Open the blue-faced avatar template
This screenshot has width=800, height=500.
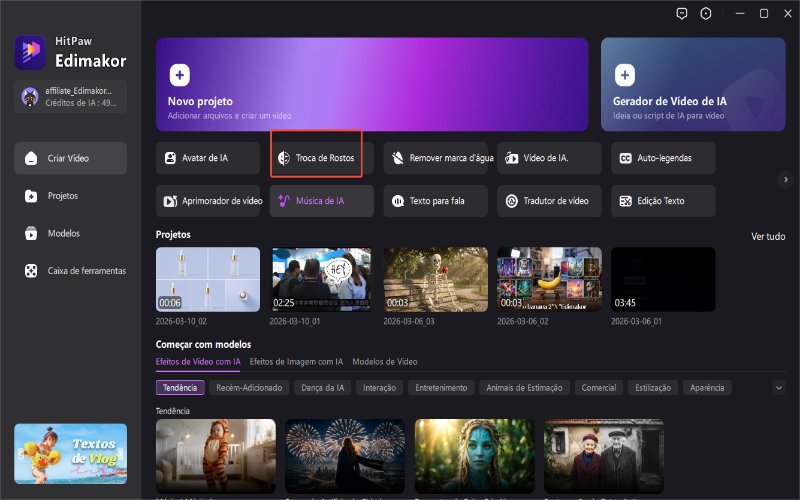click(x=474, y=456)
